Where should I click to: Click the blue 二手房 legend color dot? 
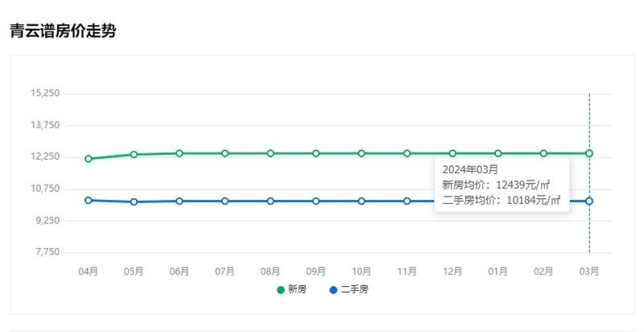point(333,289)
